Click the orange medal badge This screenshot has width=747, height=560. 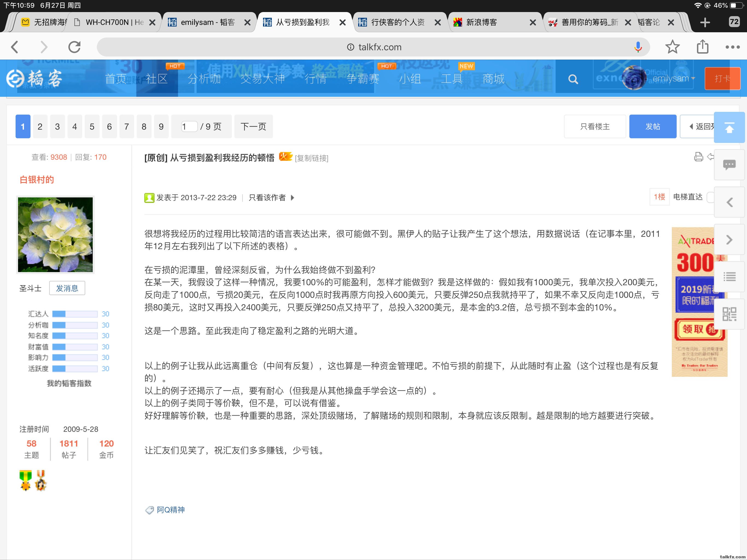point(41,480)
